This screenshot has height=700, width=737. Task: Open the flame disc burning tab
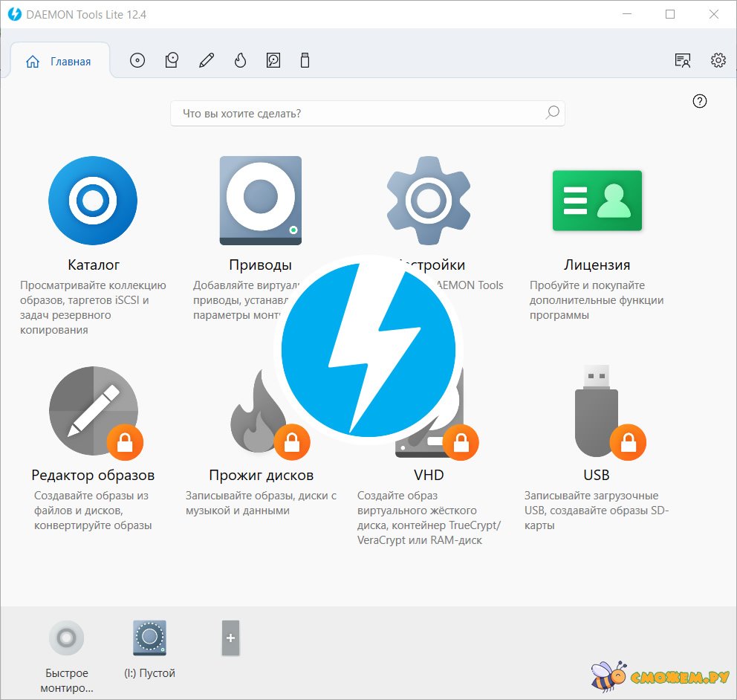click(240, 61)
